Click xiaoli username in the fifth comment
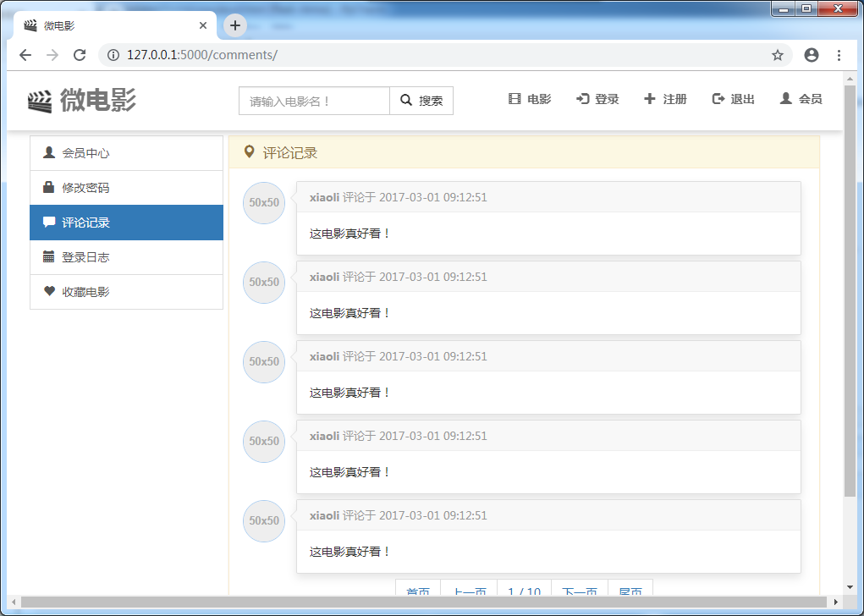 tap(325, 515)
